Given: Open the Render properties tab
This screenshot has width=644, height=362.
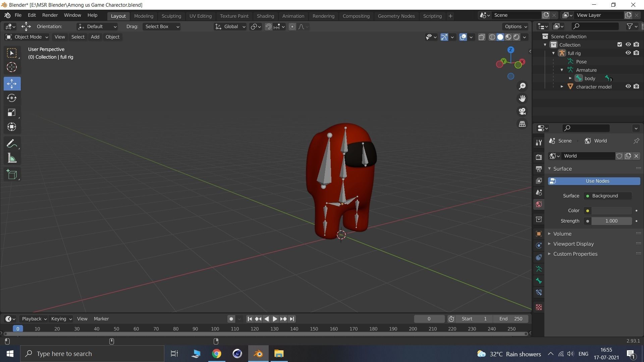Looking at the screenshot, I should (539, 157).
